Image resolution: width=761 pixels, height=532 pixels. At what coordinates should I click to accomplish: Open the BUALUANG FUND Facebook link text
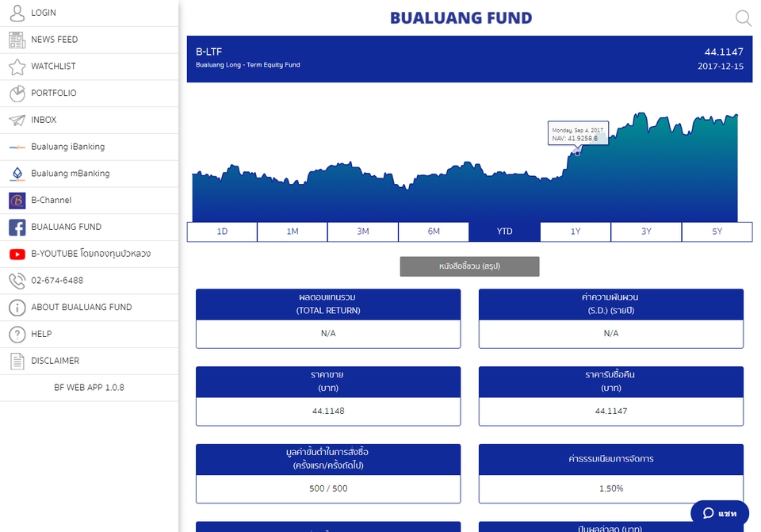click(x=66, y=227)
